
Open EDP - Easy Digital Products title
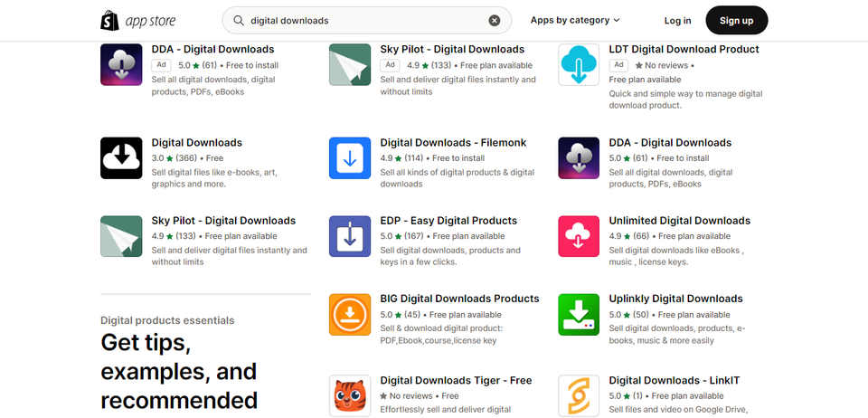448,221
